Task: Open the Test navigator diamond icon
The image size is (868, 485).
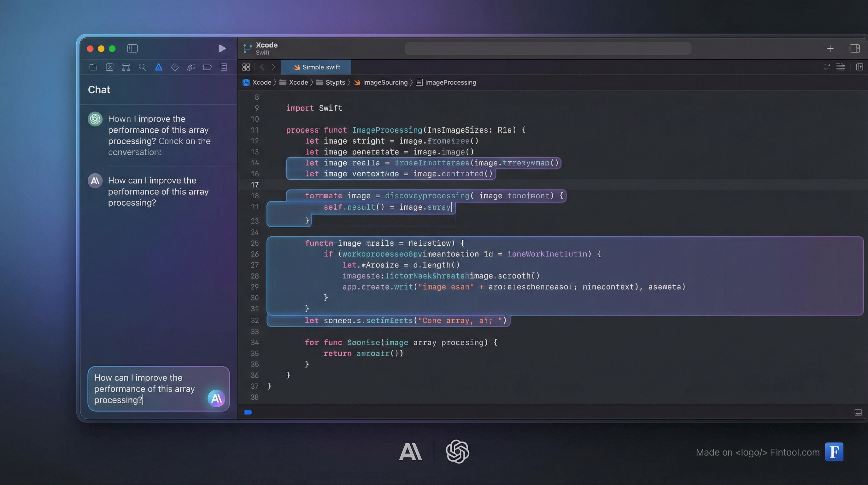Action: [175, 68]
